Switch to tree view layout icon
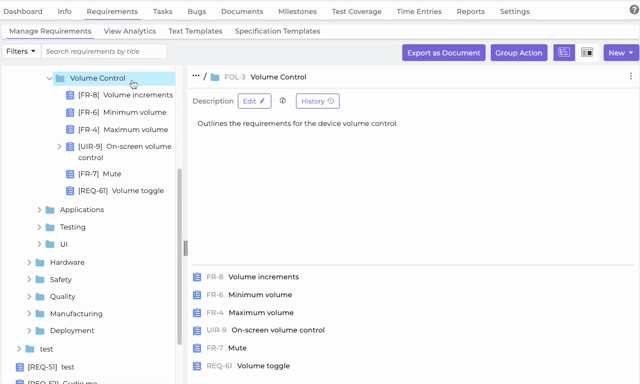The image size is (640, 384). pos(564,53)
